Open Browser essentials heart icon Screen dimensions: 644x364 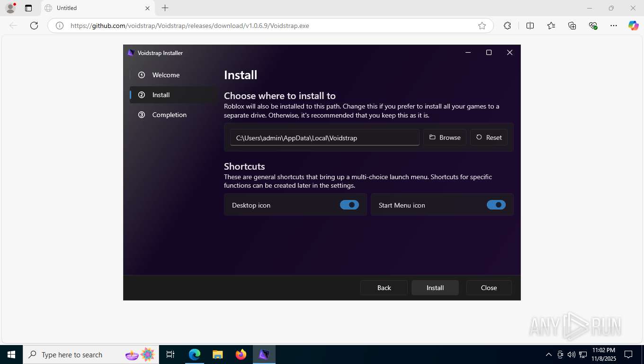[x=593, y=26]
